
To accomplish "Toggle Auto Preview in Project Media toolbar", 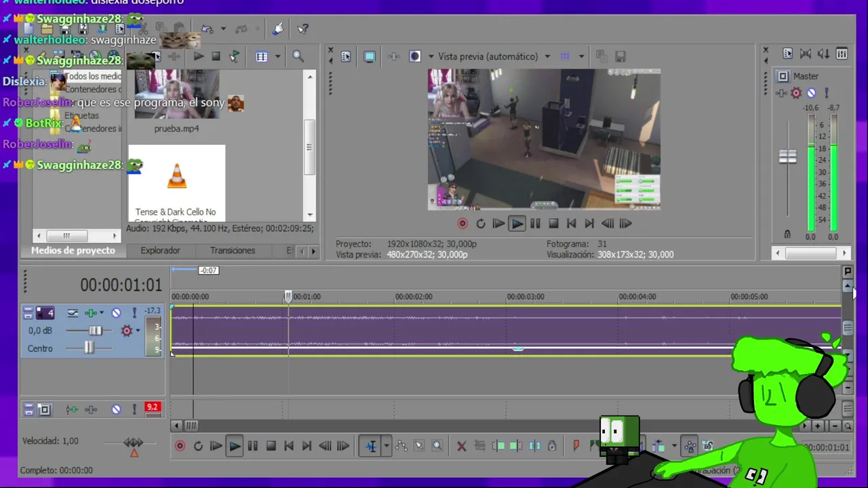I will click(234, 57).
